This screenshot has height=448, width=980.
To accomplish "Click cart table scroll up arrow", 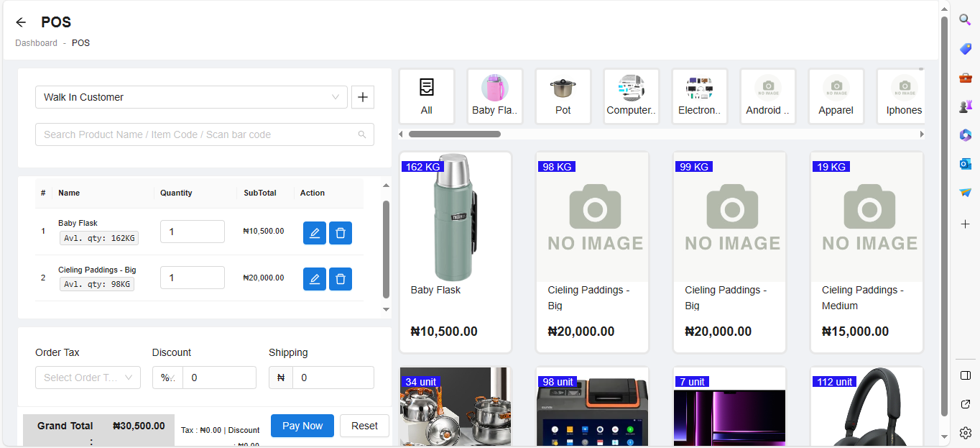I will point(386,186).
